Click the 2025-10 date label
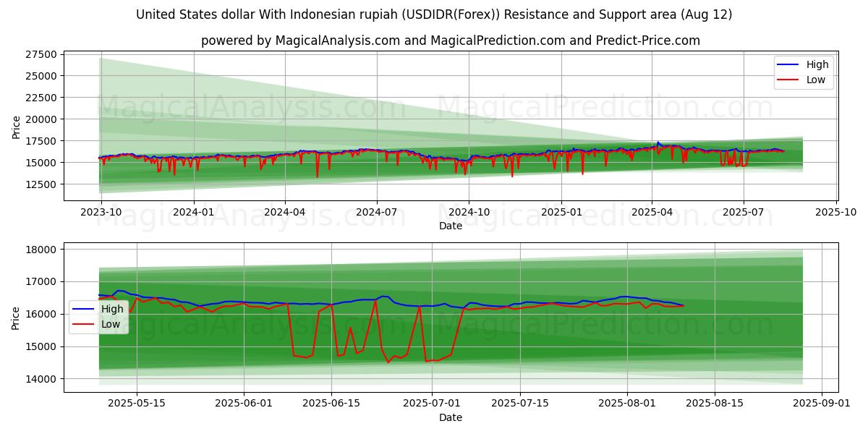The width and height of the screenshot is (868, 434). [836, 213]
